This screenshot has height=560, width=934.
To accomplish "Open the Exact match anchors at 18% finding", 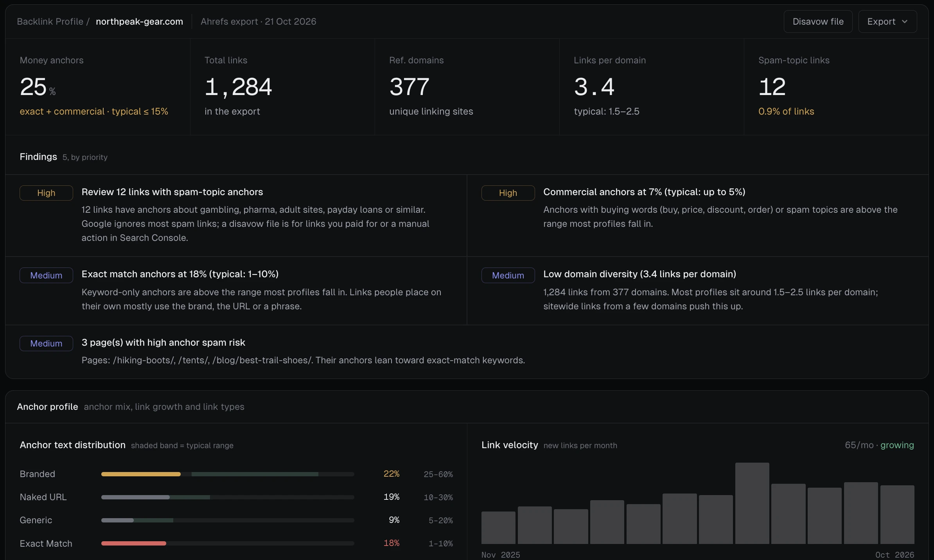I will (180, 274).
